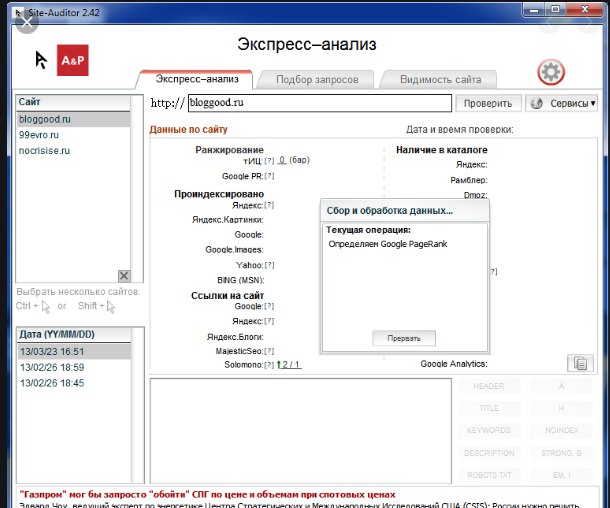Open ТИЦ value 0 link
Screen dimensions: 610x508
pos(282,160)
